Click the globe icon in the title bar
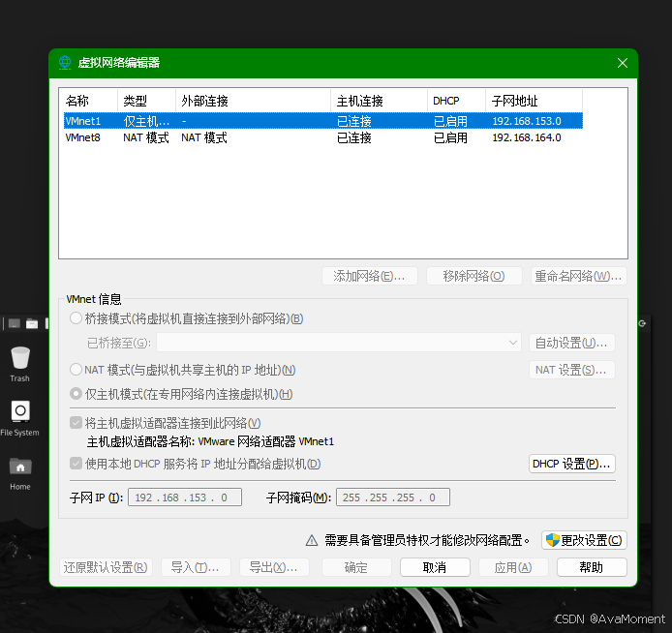Image resolution: width=672 pixels, height=633 pixels. click(x=65, y=63)
